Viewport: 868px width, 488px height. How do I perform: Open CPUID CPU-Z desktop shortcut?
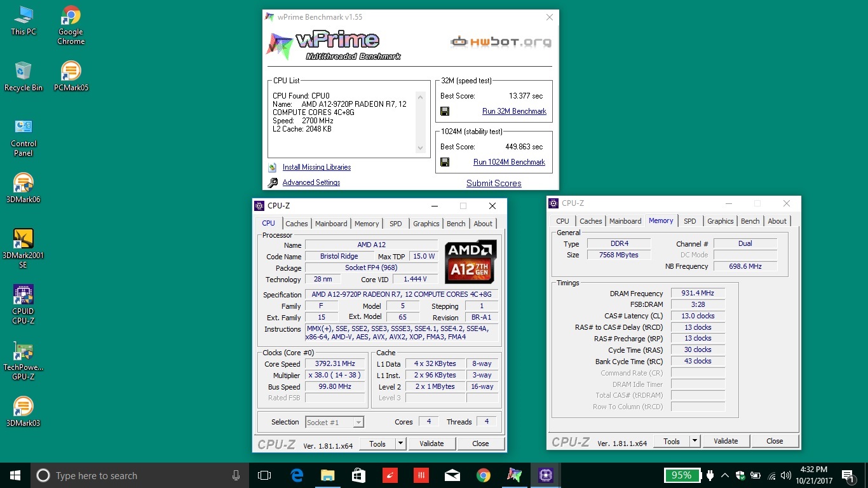24,304
